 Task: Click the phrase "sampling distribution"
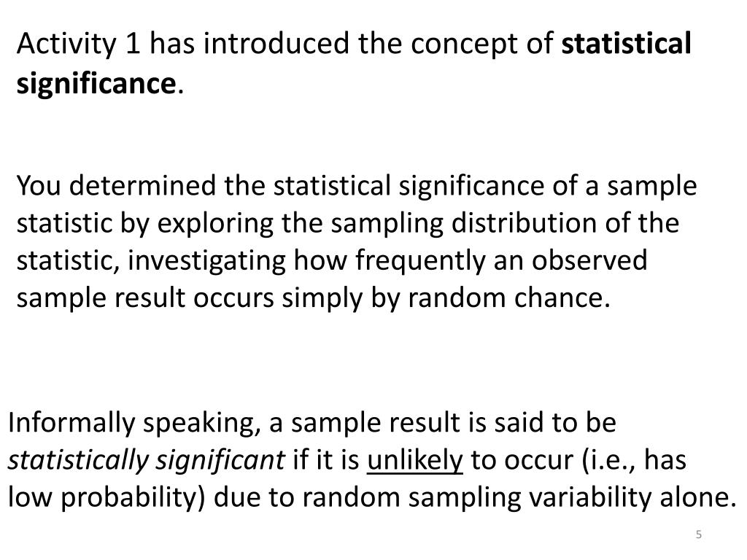coord(463,224)
